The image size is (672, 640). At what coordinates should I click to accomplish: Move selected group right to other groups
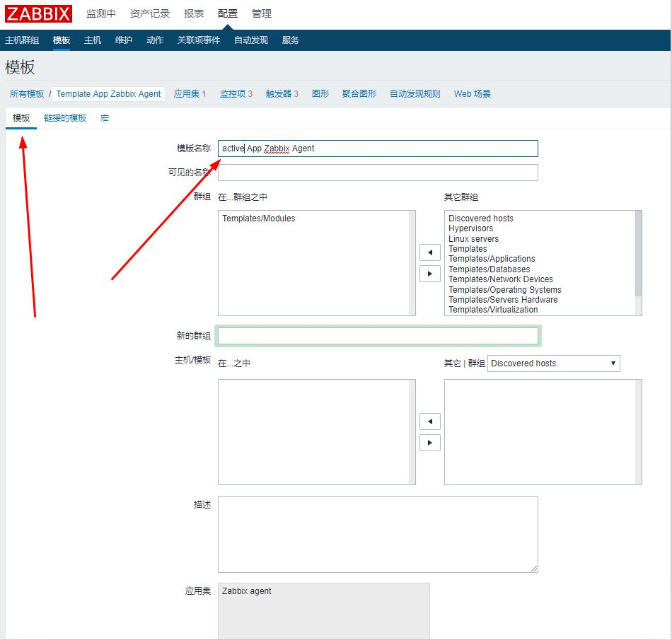[x=430, y=274]
